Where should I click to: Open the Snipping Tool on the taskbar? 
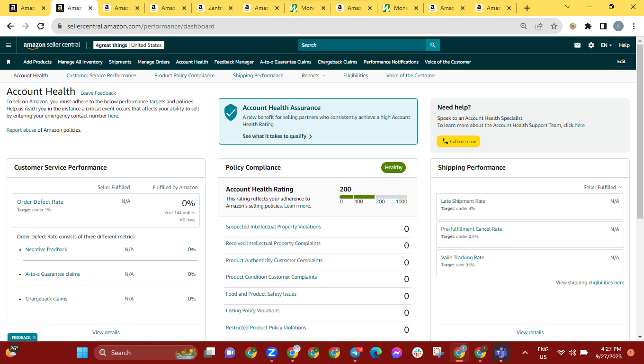(438, 353)
